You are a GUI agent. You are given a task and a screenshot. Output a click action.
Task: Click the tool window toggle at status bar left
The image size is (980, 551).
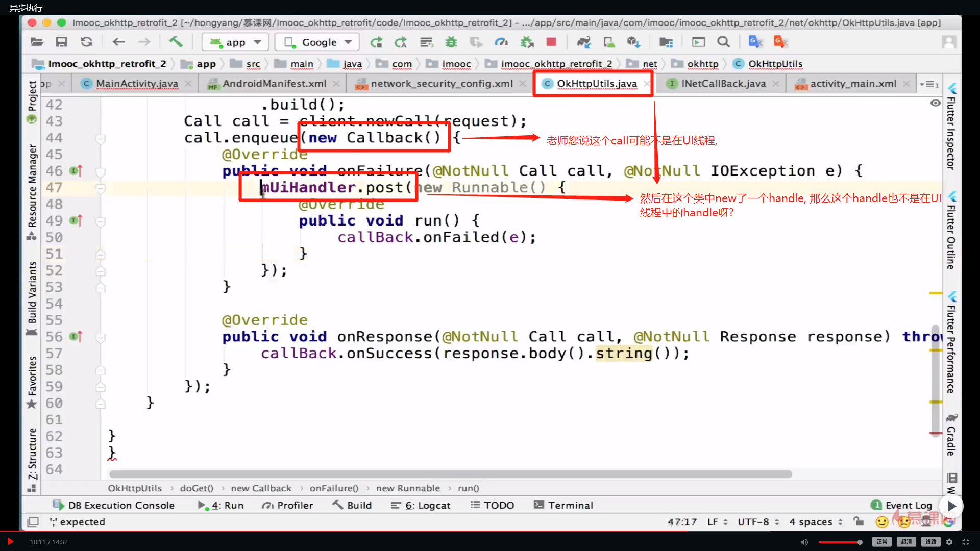click(x=33, y=521)
